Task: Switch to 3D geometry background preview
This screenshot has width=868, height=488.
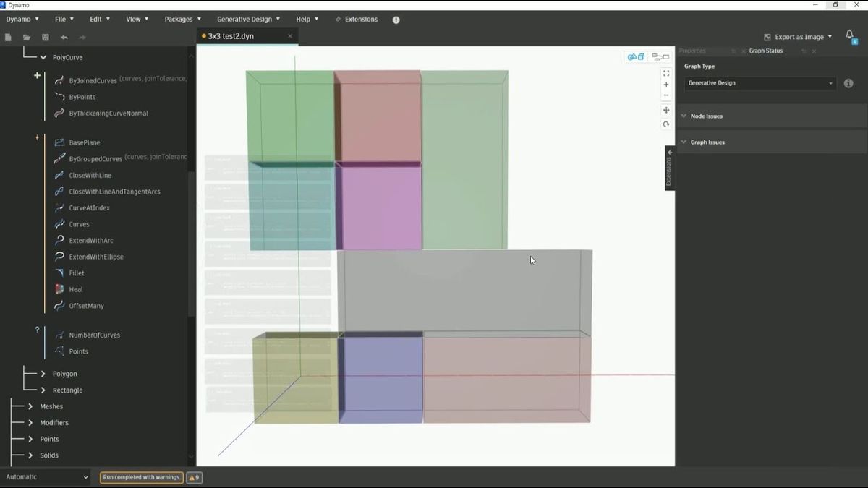Action: pyautogui.click(x=636, y=56)
